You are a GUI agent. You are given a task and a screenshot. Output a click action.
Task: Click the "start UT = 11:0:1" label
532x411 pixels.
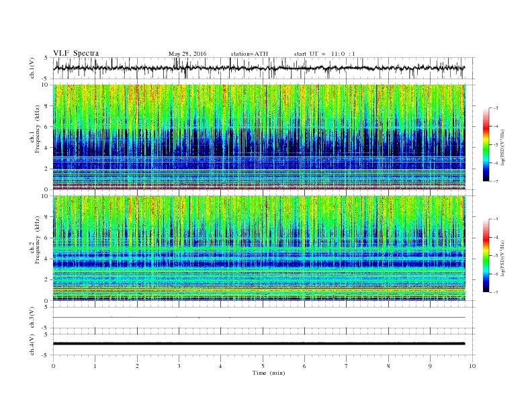pos(324,54)
